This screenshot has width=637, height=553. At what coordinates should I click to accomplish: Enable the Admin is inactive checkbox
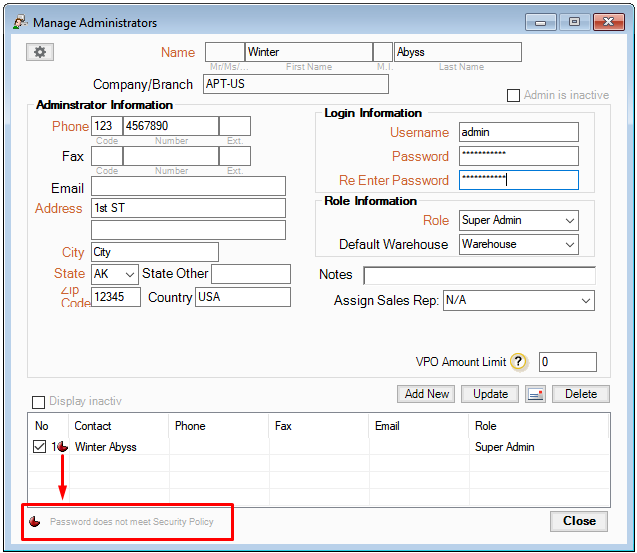[514, 95]
